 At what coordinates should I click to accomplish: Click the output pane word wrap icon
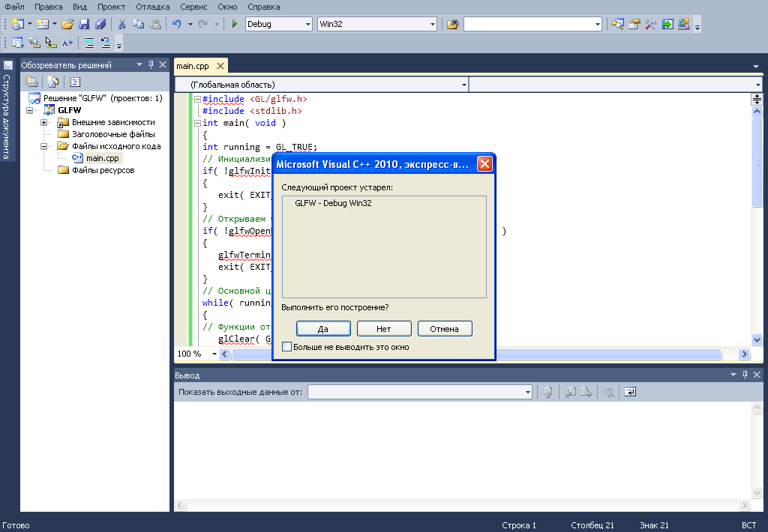630,392
